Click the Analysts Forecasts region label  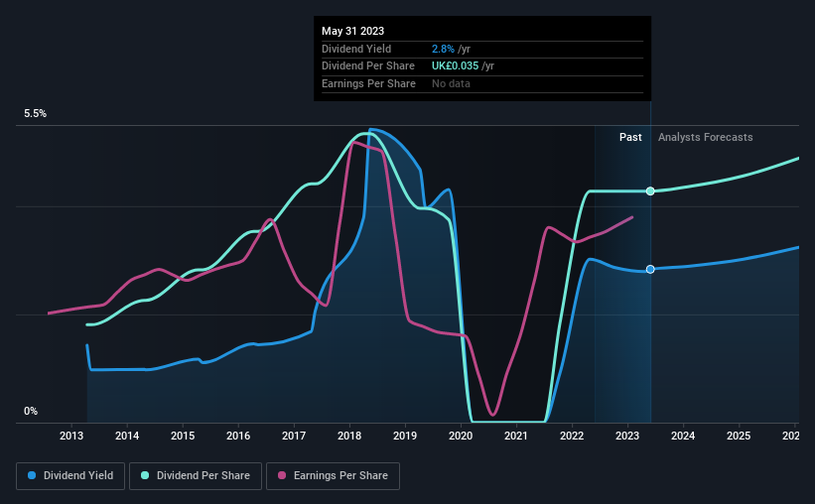[x=706, y=137]
